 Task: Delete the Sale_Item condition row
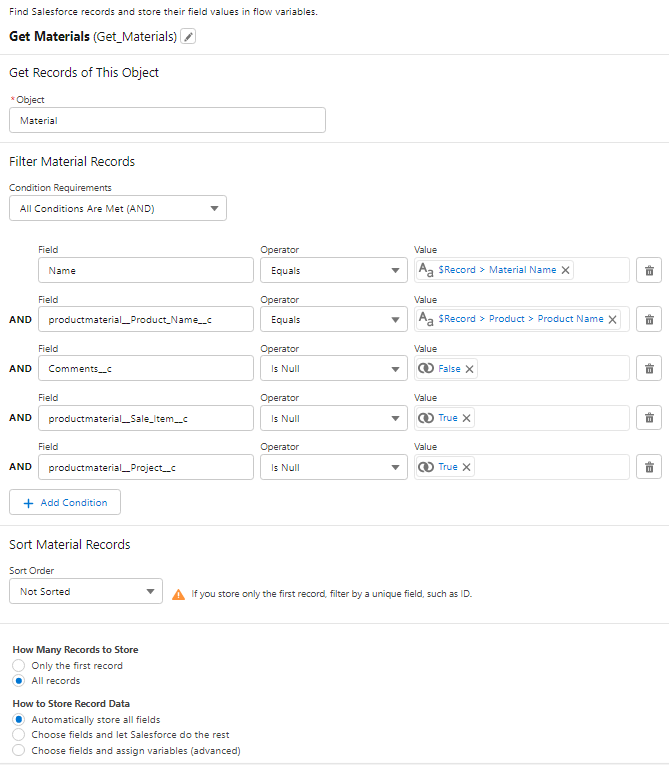[649, 418]
